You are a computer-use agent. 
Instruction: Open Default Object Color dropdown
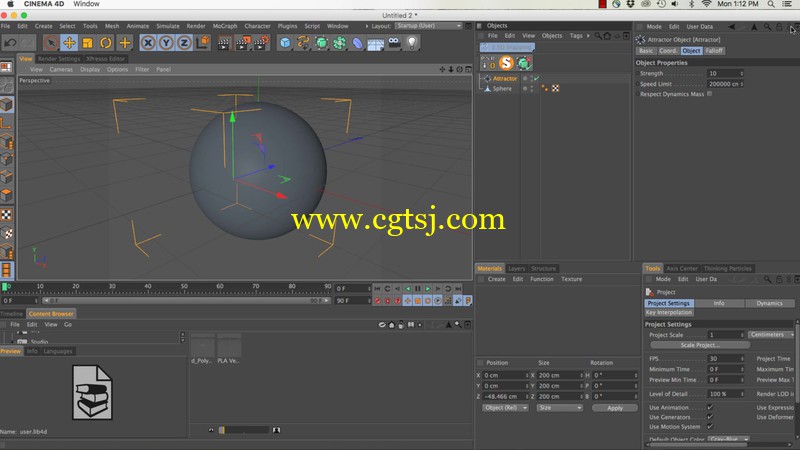728,439
